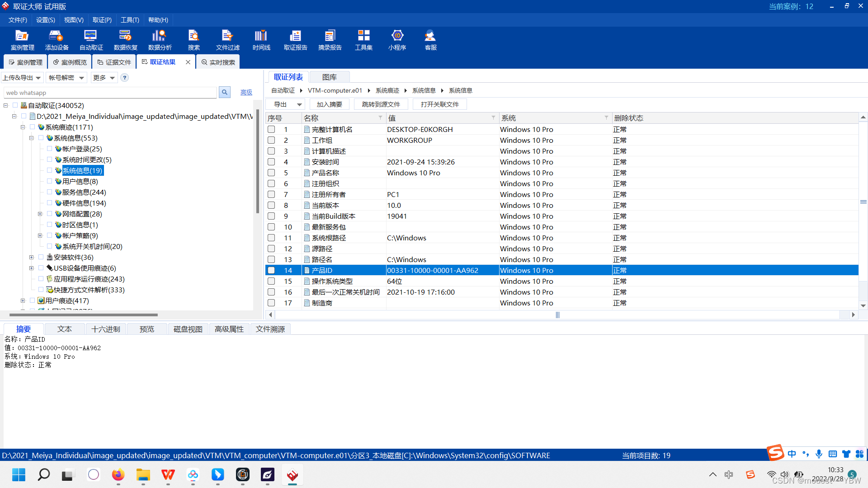Tick the checkbox for 产品ID row
The image size is (868, 488).
(x=271, y=270)
